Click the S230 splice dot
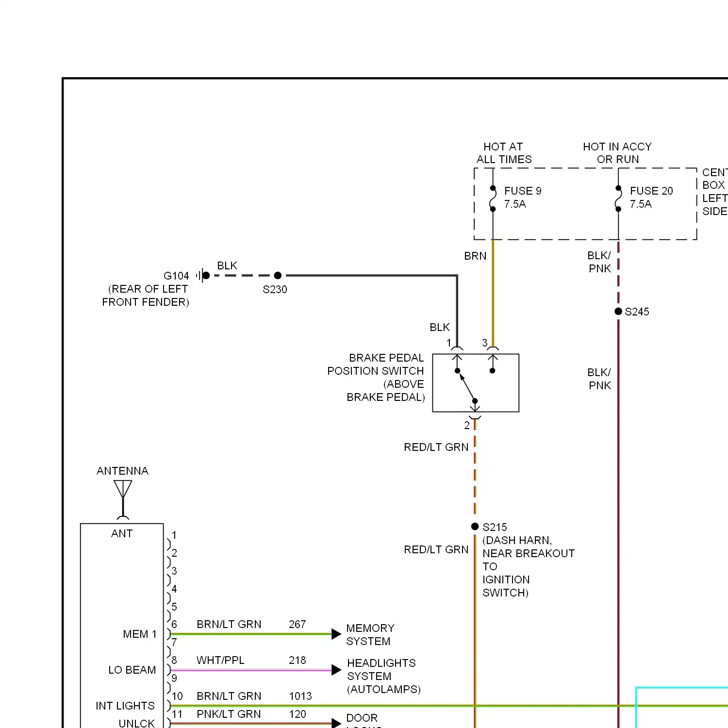Viewport: 728px width, 728px height. [278, 276]
